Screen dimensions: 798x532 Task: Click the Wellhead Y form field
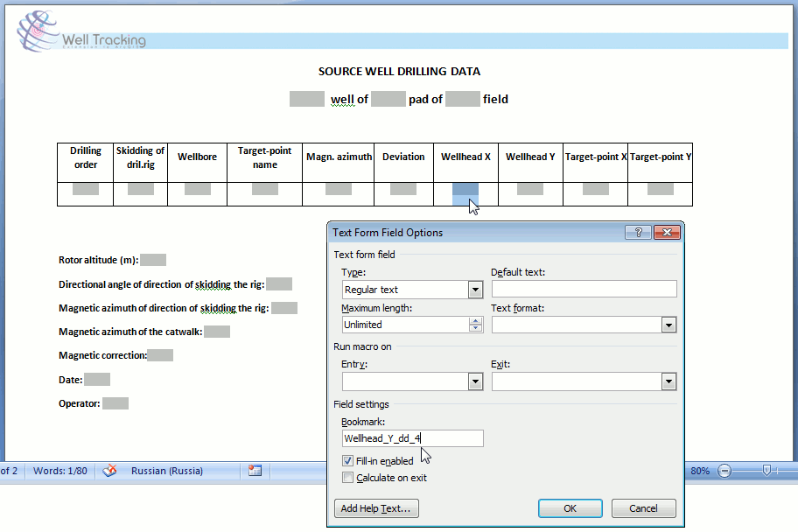tap(529, 189)
